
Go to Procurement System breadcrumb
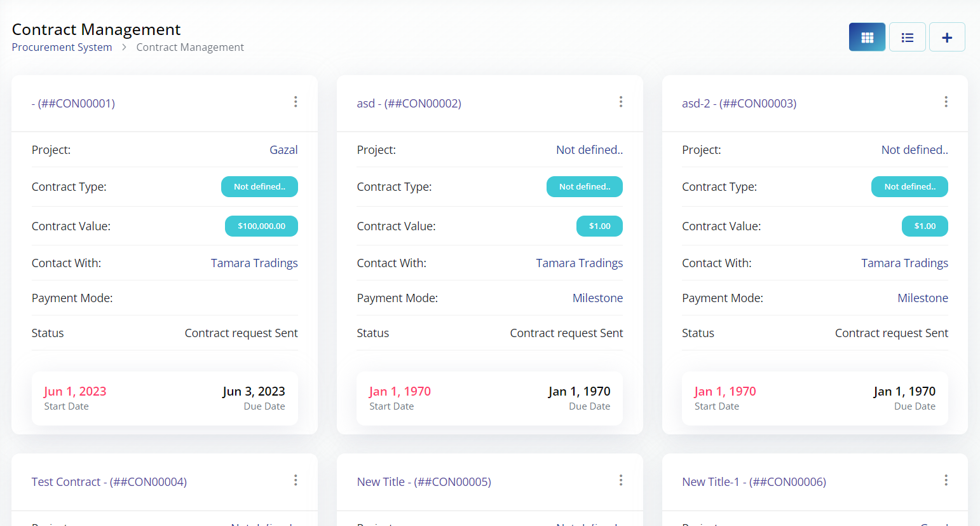(x=62, y=47)
